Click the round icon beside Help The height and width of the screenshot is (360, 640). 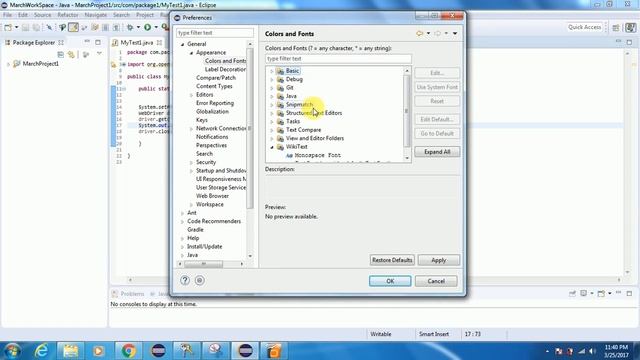(200, 280)
